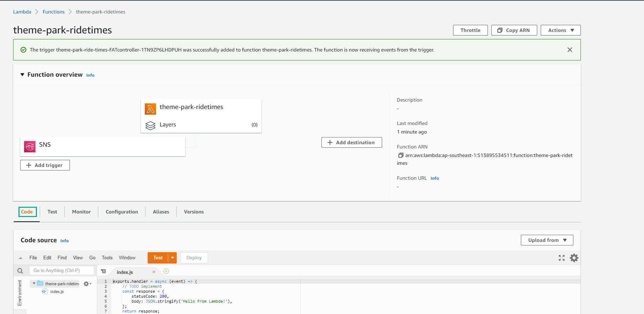Open the editor tab list icon beside index.js tab
The width and height of the screenshot is (644, 314).
(x=103, y=271)
